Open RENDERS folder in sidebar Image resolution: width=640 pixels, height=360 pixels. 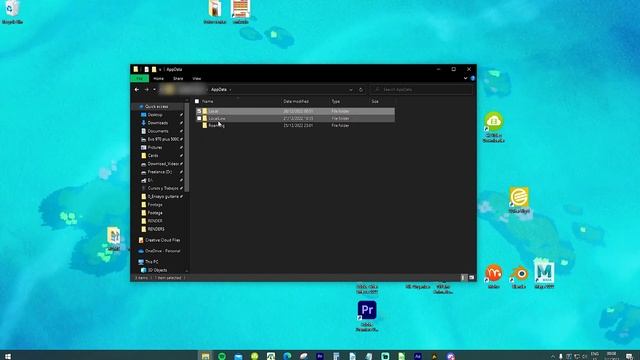(156, 229)
